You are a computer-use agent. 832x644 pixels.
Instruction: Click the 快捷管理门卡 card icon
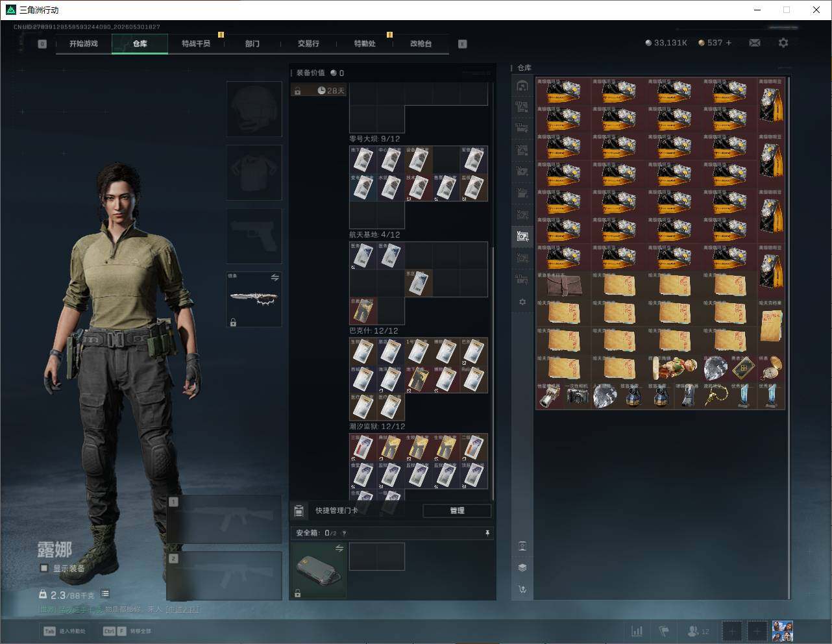tap(299, 511)
